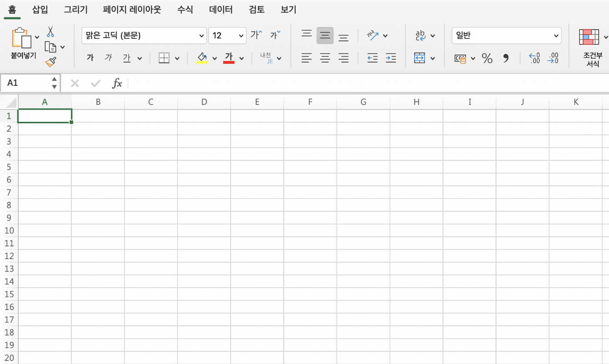
Task: Click the Name Box stepper arrows
Action: [54, 83]
